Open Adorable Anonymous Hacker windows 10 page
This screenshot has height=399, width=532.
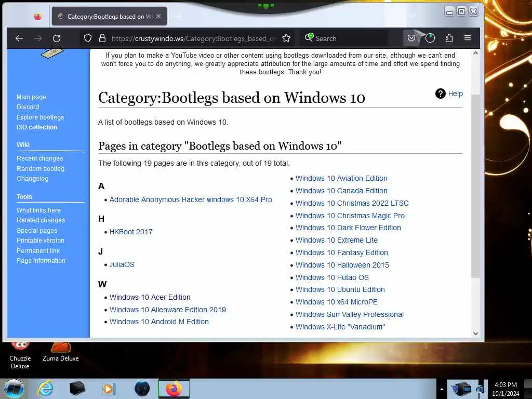tap(191, 199)
